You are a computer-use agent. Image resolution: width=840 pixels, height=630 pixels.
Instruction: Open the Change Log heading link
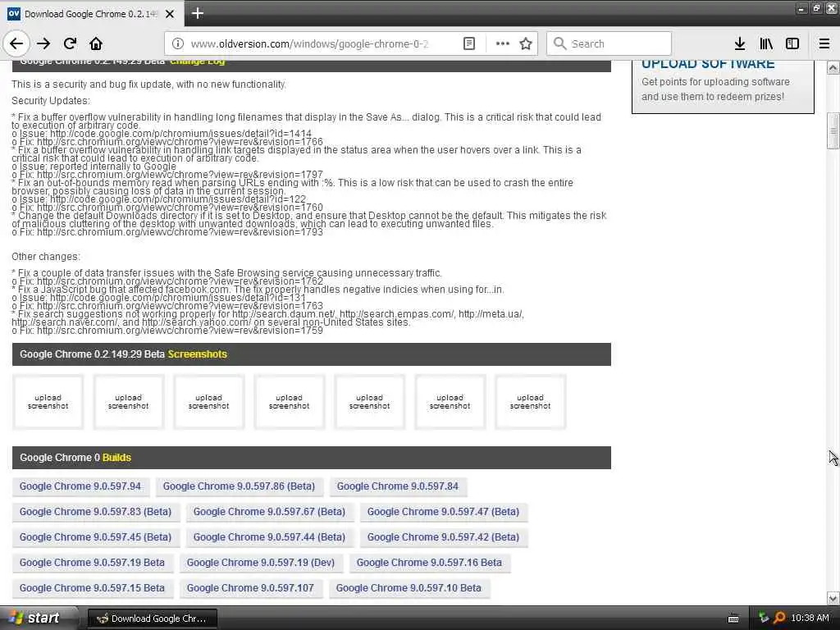click(197, 61)
